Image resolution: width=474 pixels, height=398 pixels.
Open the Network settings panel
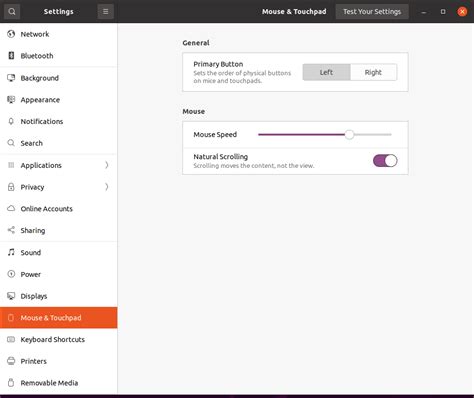[x=59, y=34]
